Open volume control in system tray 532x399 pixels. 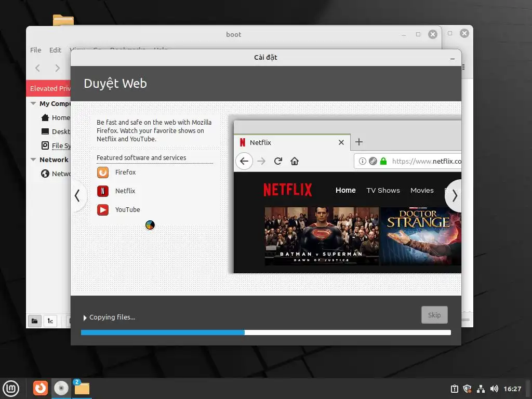tap(494, 389)
